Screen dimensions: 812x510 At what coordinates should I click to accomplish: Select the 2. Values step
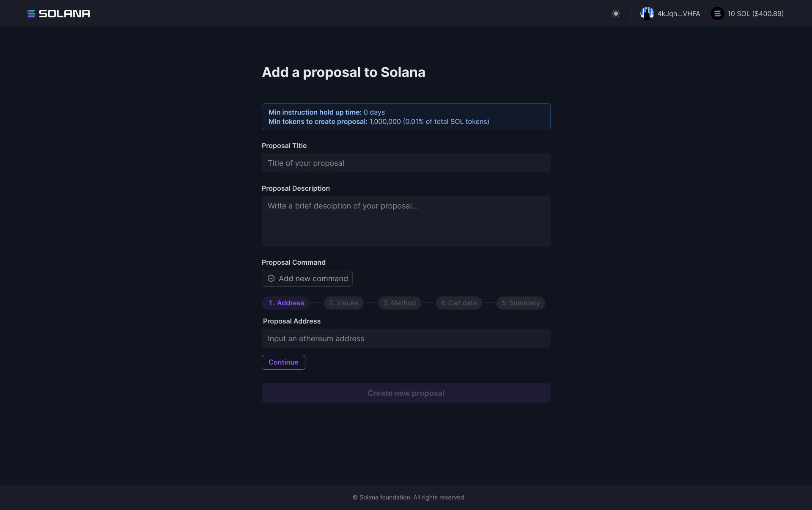click(343, 303)
